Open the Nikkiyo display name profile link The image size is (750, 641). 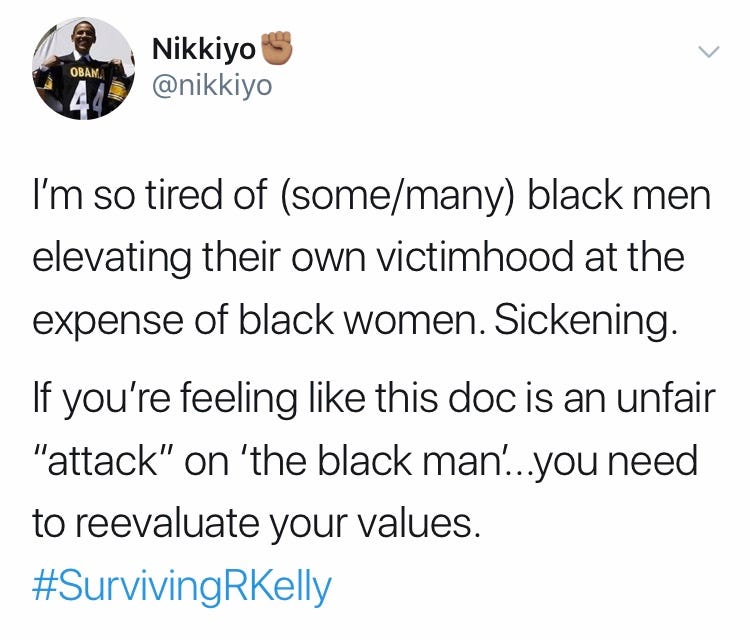tap(204, 49)
